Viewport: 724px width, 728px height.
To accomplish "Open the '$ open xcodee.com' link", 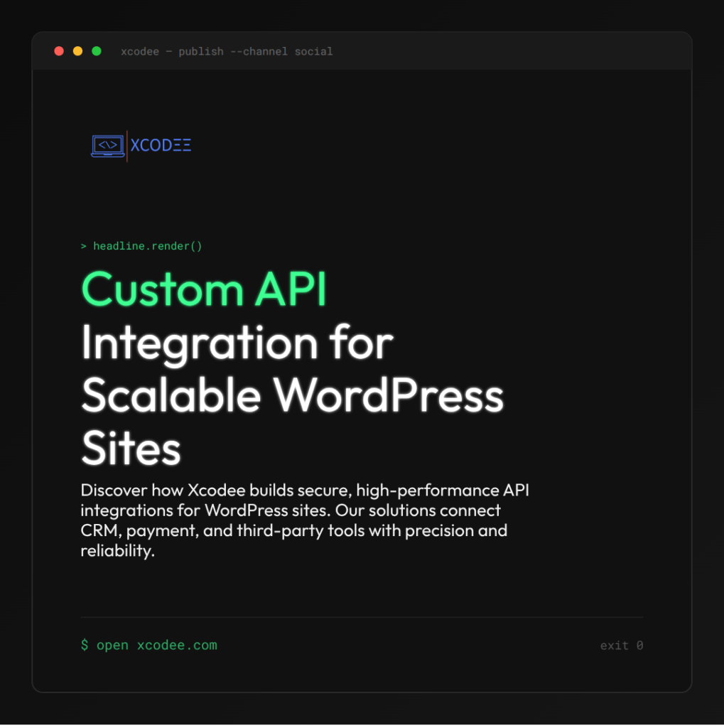I will click(x=149, y=645).
